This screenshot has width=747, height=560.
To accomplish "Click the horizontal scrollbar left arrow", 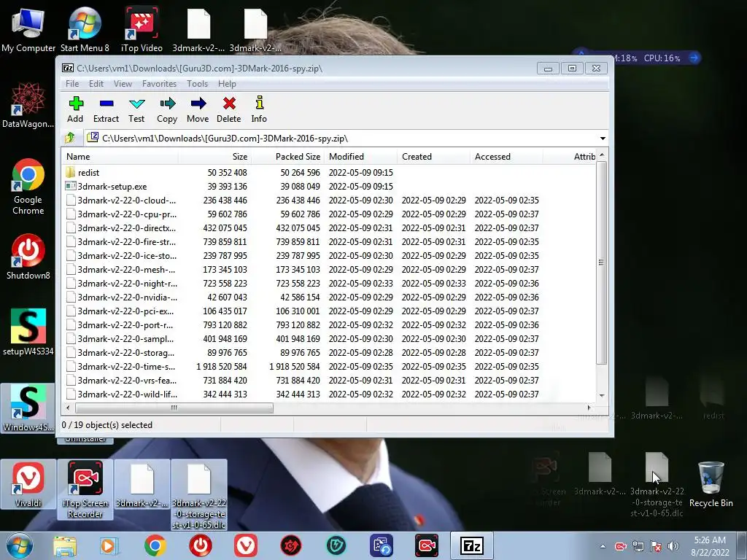I will click(x=68, y=408).
